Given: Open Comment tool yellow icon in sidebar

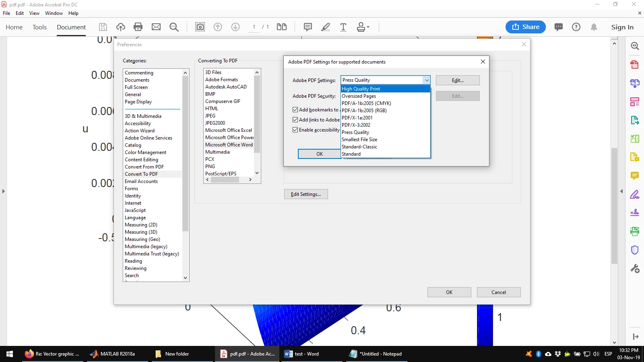Looking at the screenshot, I should pos(635,176).
